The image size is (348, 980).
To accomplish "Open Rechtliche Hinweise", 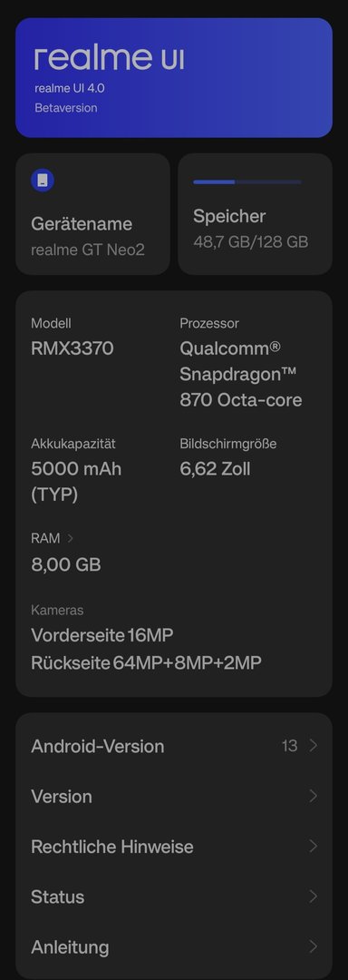I will pyautogui.click(x=174, y=847).
